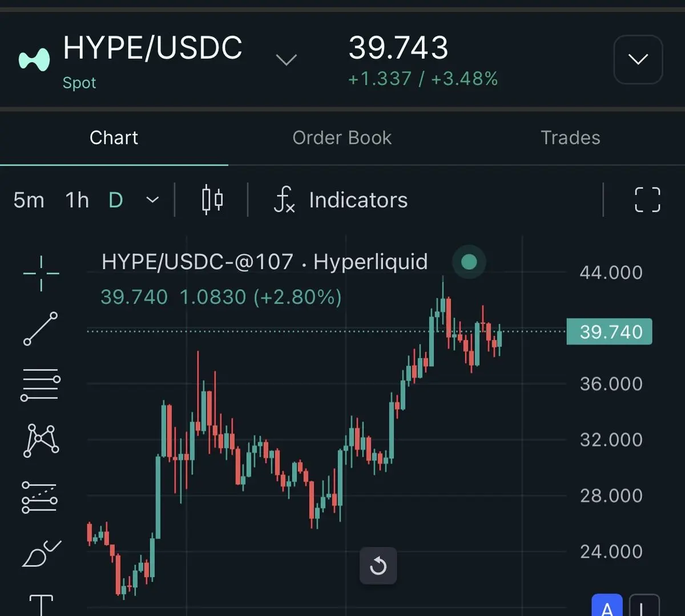Select the XABCD pattern tool

41,440
